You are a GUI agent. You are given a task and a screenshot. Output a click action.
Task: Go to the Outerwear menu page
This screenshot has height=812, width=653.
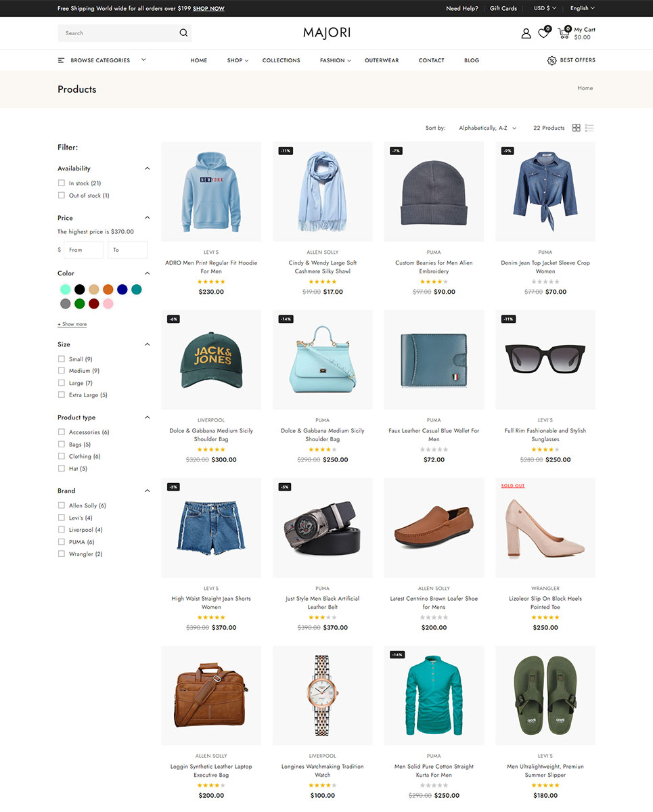point(382,60)
